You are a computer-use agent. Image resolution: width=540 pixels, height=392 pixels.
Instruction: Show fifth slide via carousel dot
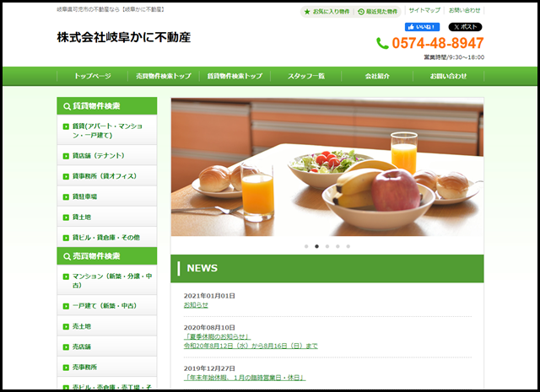click(348, 246)
